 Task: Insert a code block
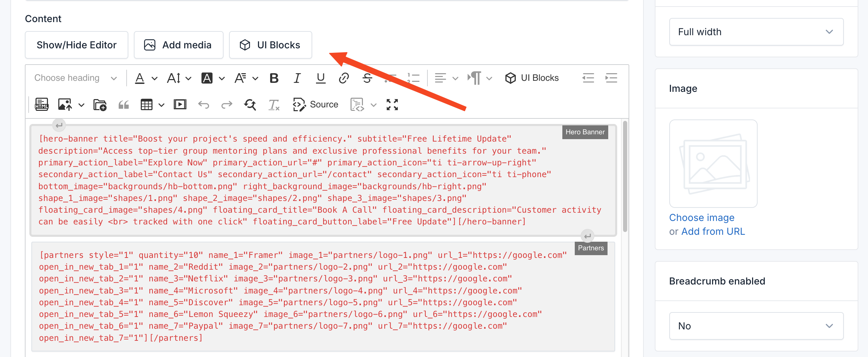[357, 104]
